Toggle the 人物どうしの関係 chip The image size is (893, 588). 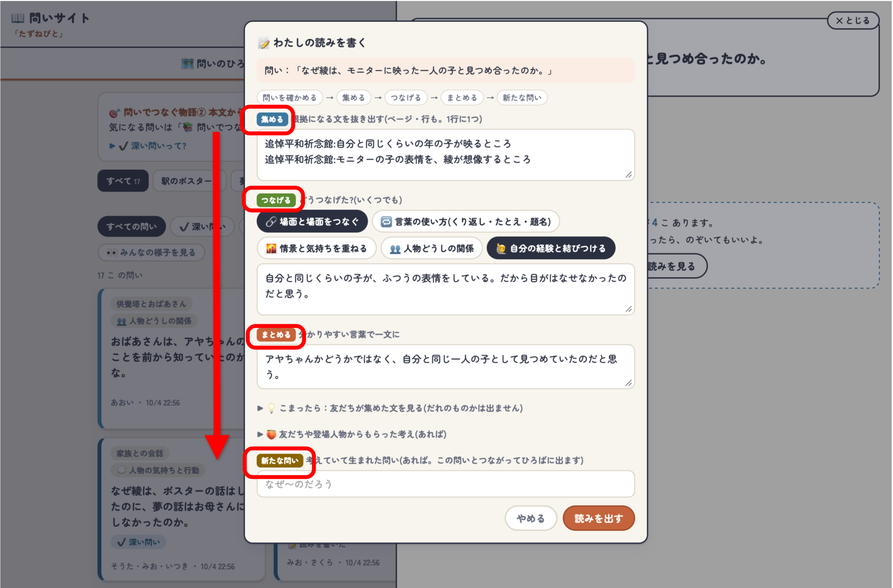(x=431, y=248)
